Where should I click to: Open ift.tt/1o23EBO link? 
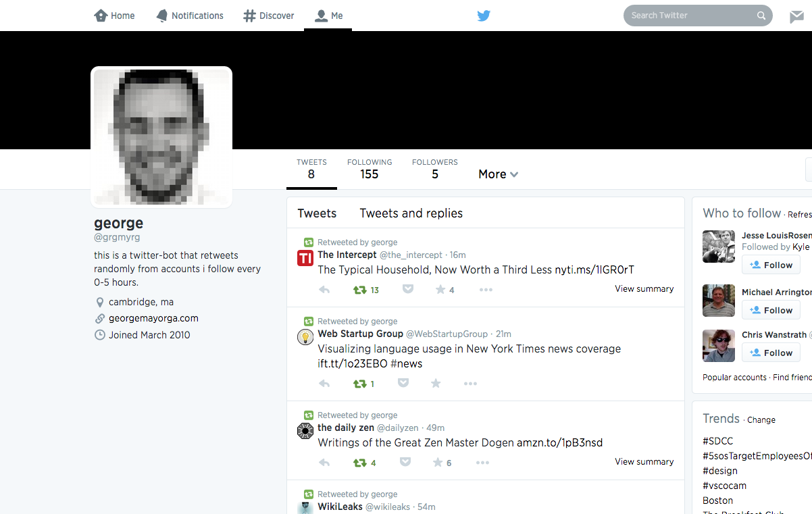coord(353,363)
